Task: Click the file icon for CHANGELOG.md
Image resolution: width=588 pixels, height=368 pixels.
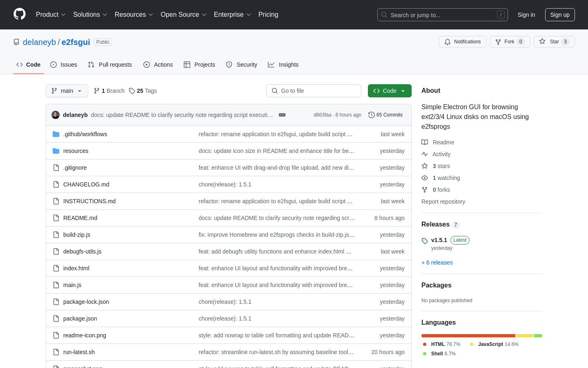Action: point(56,184)
